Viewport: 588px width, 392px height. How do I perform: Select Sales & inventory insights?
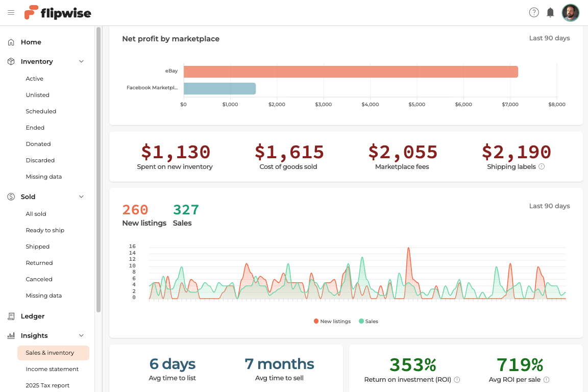53,353
